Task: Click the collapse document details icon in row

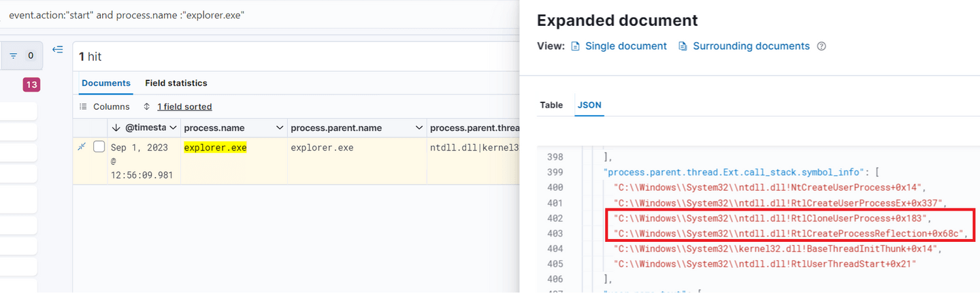Action: pos(82,146)
